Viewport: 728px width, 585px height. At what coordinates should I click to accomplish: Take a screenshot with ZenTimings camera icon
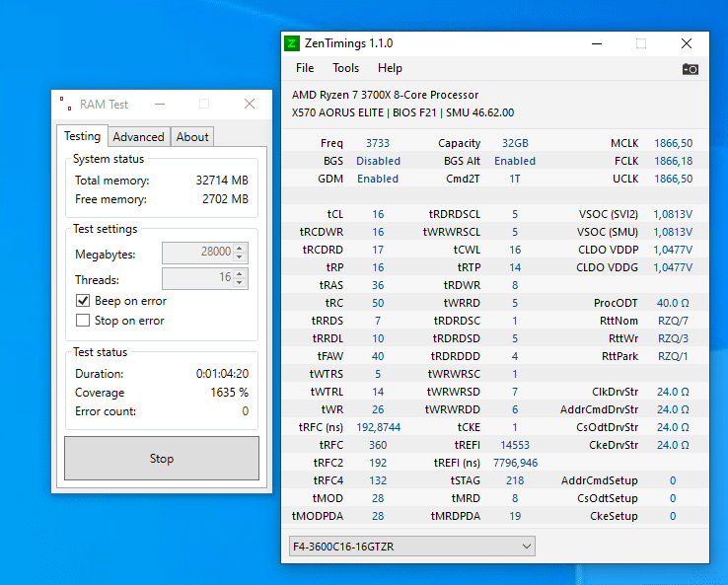[690, 69]
